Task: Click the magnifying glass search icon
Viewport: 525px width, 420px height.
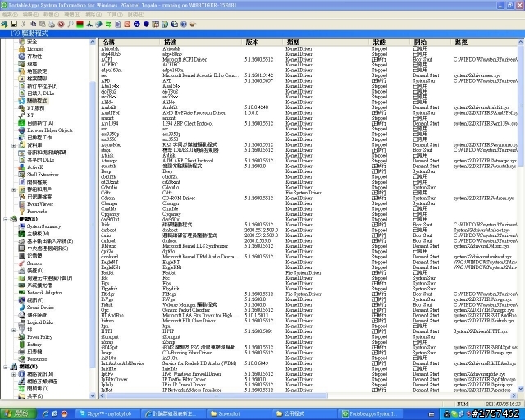Action: (71, 24)
